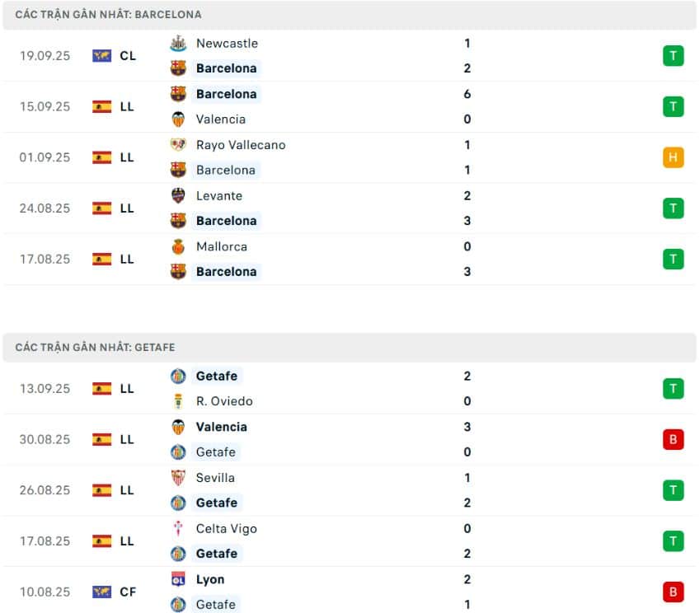Image resolution: width=700 pixels, height=613 pixels.
Task: Select the Mallorca club badge
Action: [x=177, y=246]
